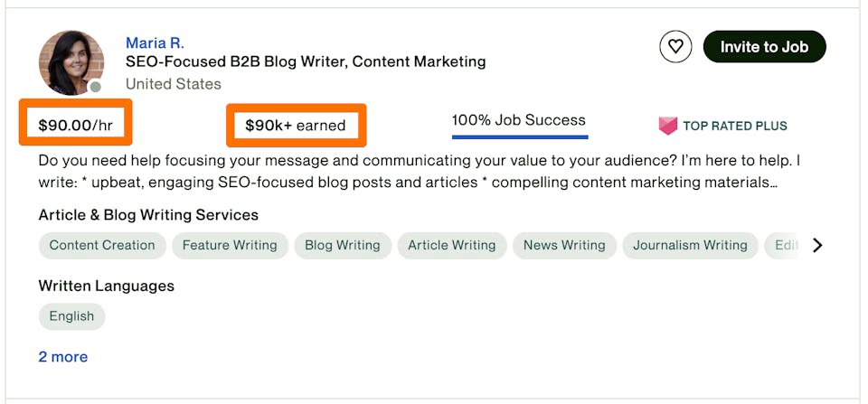Select the Blog Writing skill tag
Screen dimensions: 868x404
pos(342,245)
